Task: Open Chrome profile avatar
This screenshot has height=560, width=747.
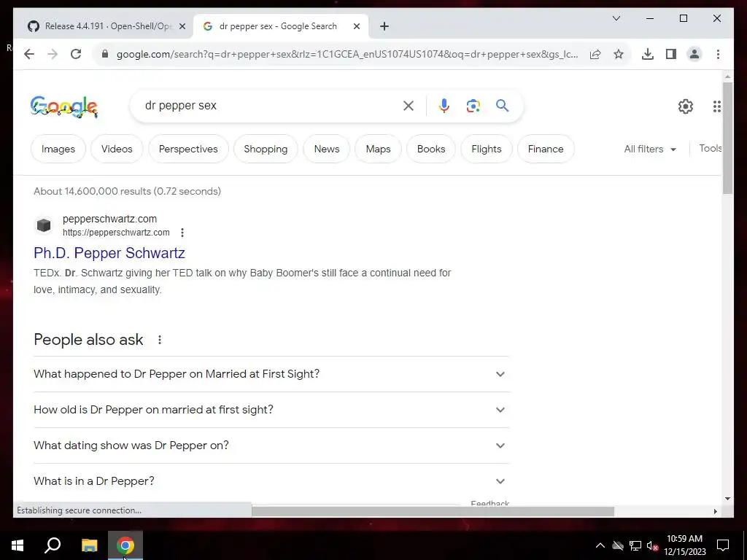Action: coord(694,54)
